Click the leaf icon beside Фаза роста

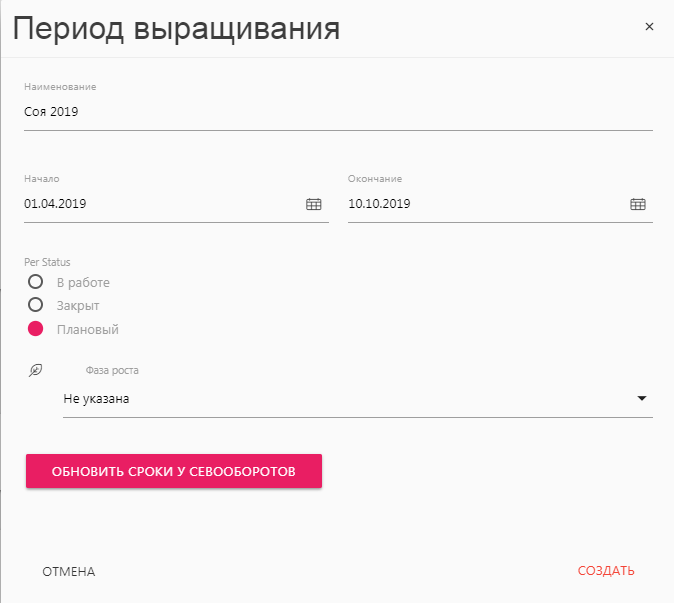35,370
